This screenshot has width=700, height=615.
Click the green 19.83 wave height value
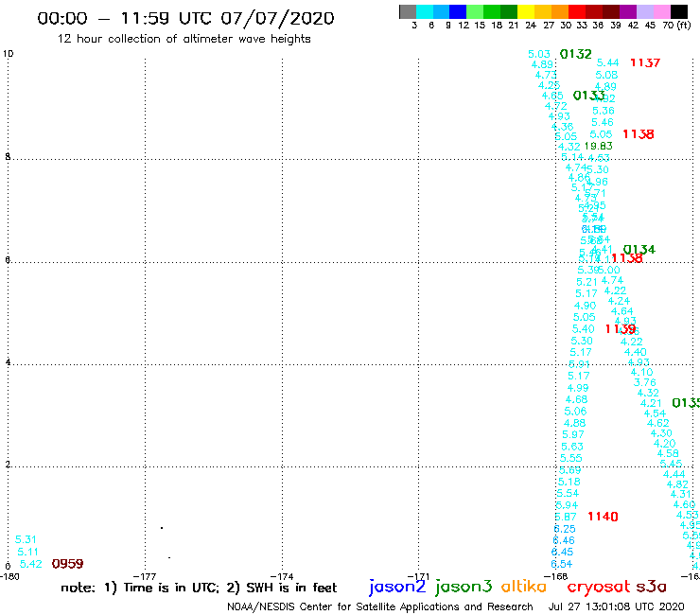coord(598,146)
